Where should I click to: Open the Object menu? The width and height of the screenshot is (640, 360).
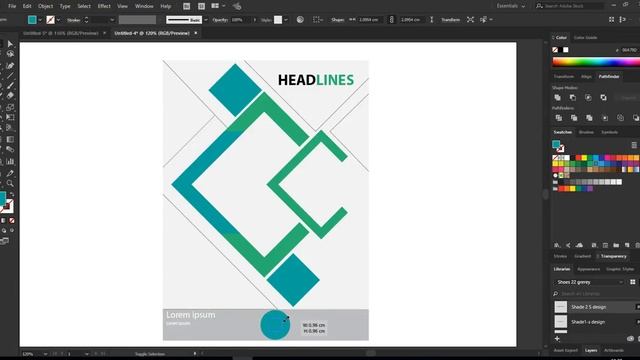45,6
